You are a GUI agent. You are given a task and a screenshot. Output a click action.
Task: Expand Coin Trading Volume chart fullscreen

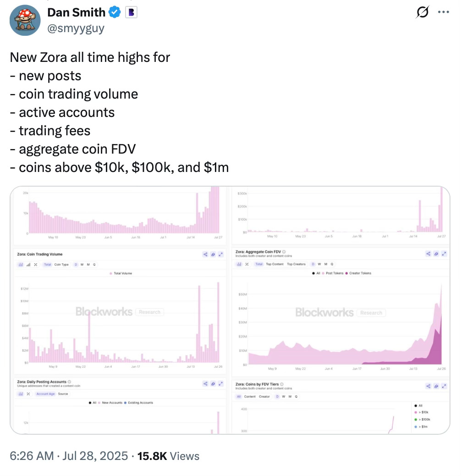point(220,255)
